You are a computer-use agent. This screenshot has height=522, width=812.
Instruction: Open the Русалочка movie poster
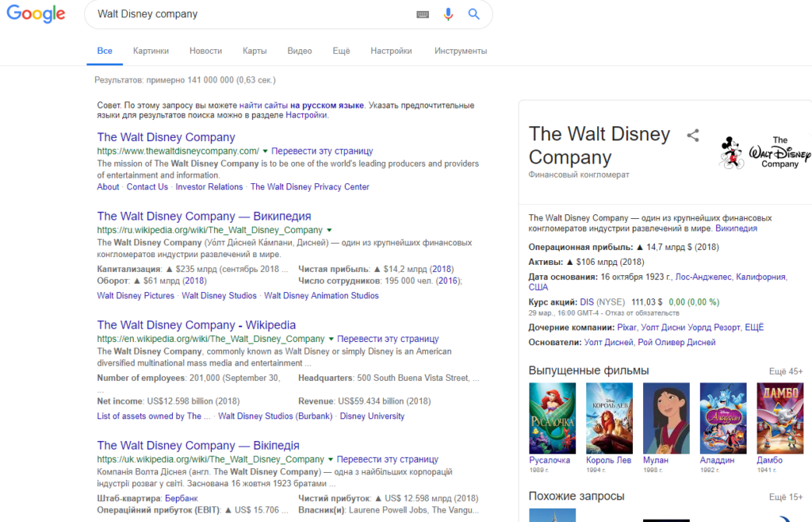pyautogui.click(x=552, y=418)
